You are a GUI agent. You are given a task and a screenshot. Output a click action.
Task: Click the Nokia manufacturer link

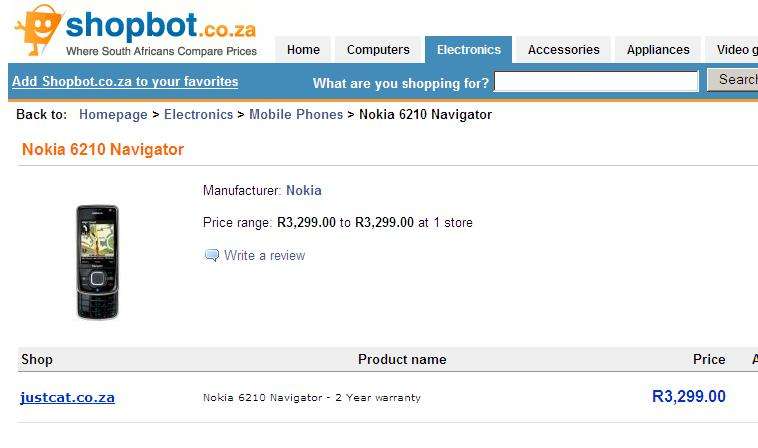(304, 190)
